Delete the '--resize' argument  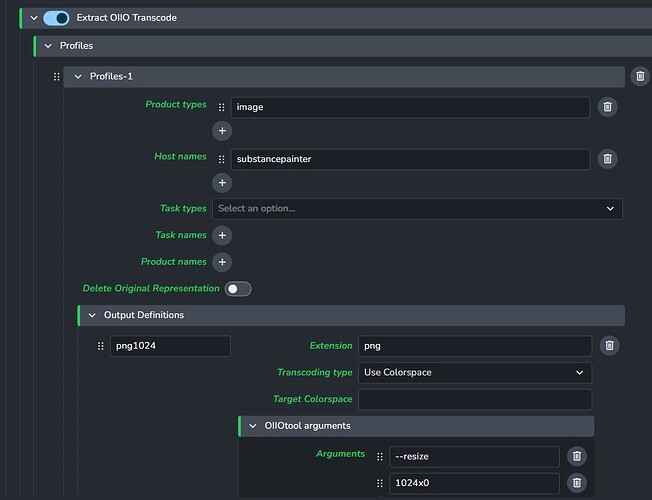click(x=577, y=456)
